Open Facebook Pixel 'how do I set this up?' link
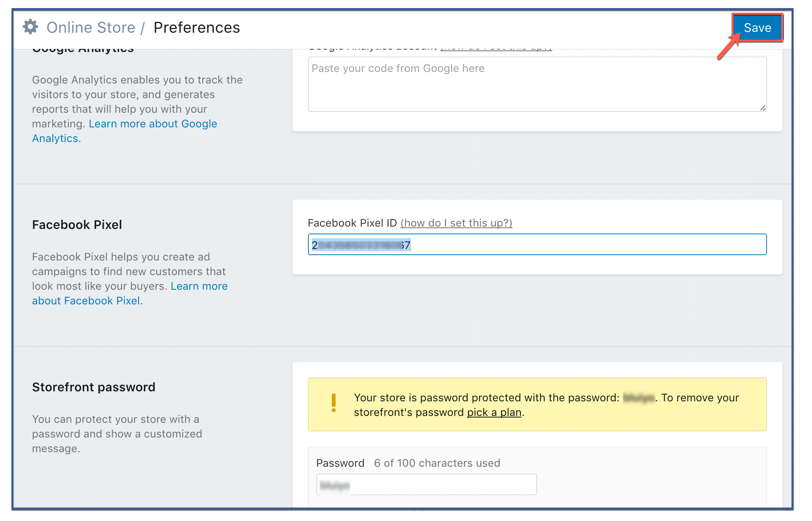The image size is (812, 521). pyautogui.click(x=456, y=223)
